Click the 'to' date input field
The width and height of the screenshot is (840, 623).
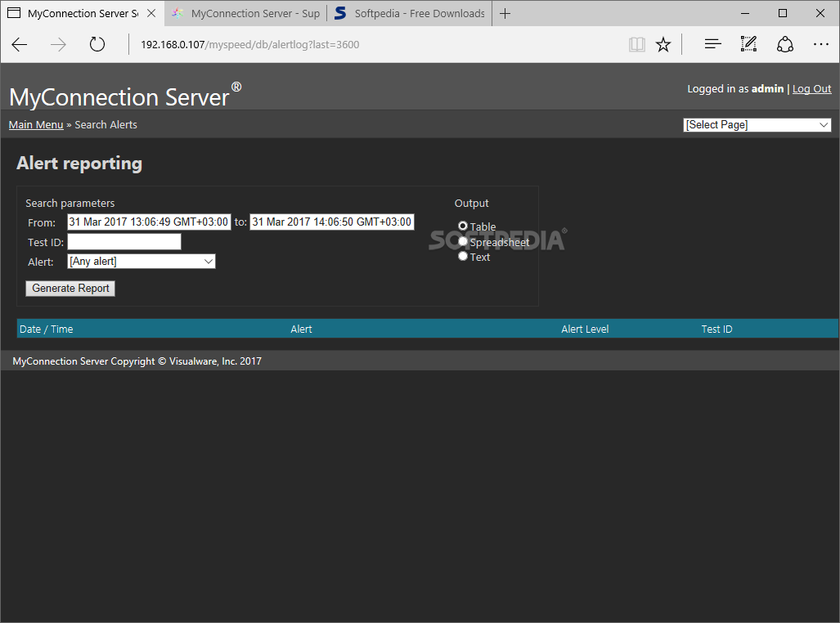331,222
